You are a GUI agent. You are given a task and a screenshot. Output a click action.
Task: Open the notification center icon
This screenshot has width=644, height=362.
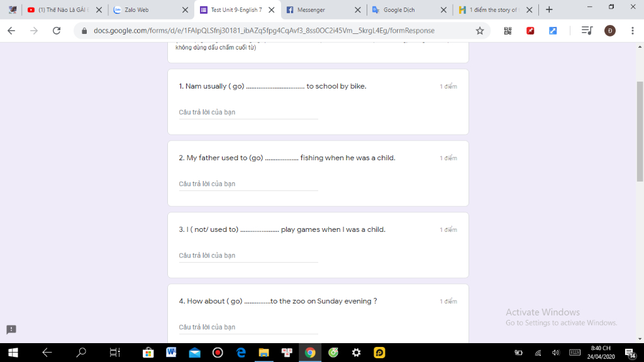tap(630, 353)
